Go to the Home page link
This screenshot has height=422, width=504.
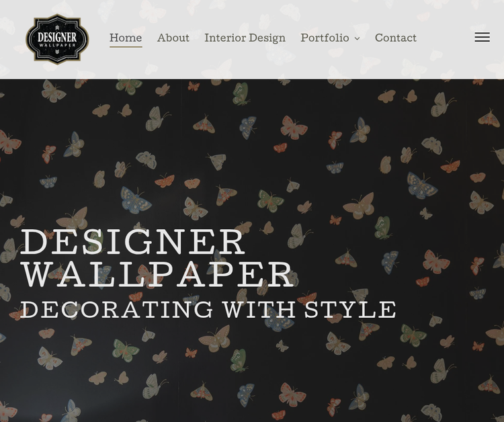(x=126, y=38)
